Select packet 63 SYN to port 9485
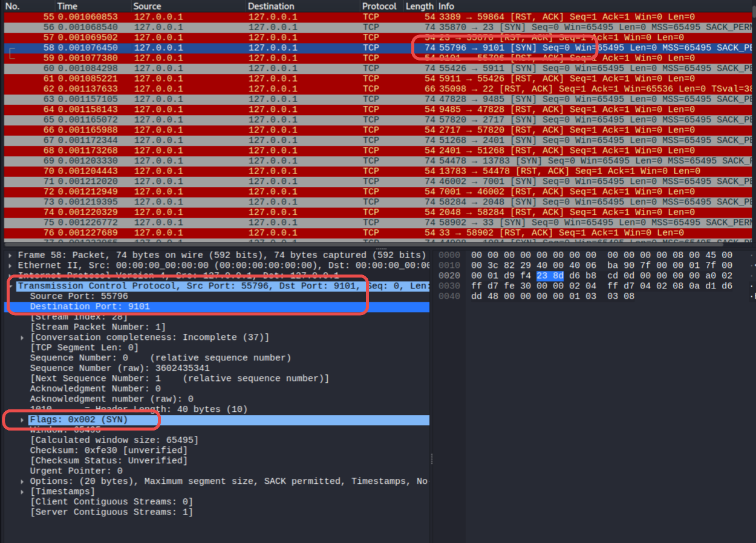 pyautogui.click(x=379, y=99)
